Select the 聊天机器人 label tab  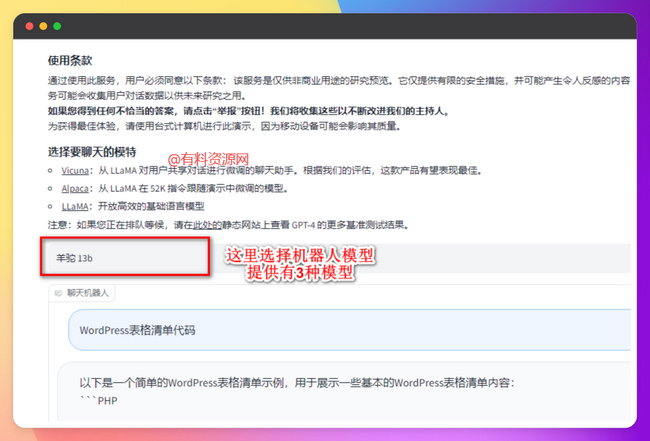coord(82,293)
